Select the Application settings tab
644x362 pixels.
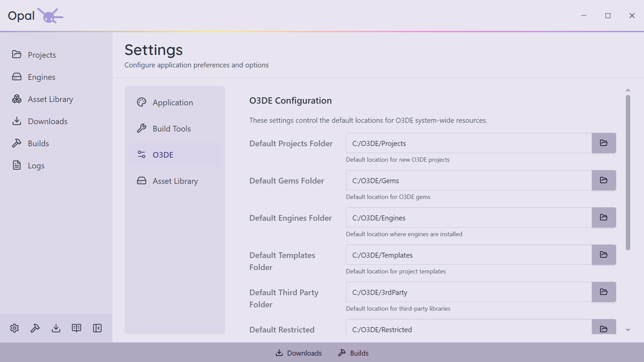(175, 102)
